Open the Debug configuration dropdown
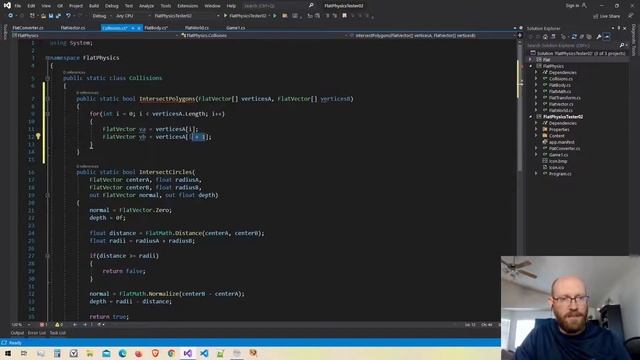Image resolution: width=640 pixels, height=360 pixels. click(101, 16)
